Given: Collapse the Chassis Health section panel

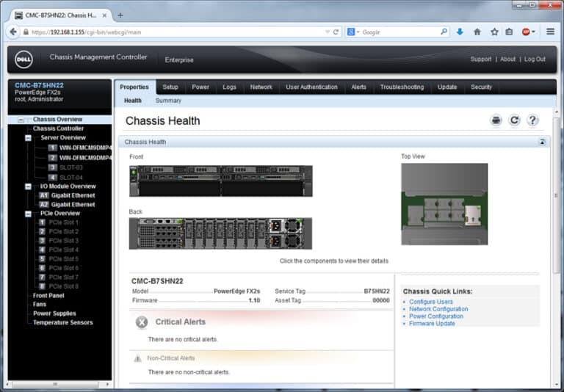Looking at the screenshot, I should pyautogui.click(x=542, y=142).
